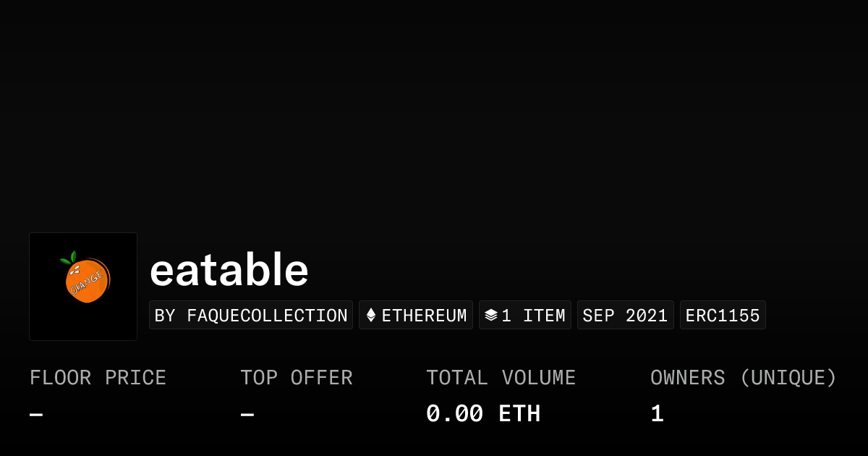Screen dimensions: 868x456
Task: Click the ERC1155 token standard badge
Action: pos(723,316)
